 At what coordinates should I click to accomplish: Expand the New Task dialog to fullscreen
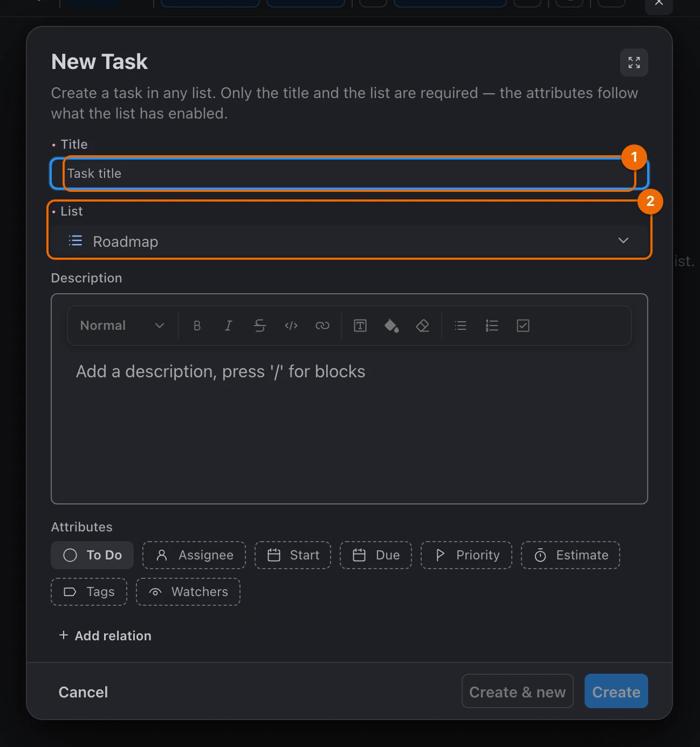[x=634, y=63]
